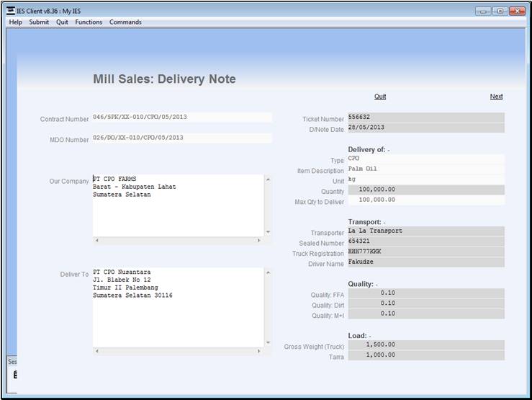Click Our Company scroll left arrow
The image size is (532, 400).
[x=97, y=241]
